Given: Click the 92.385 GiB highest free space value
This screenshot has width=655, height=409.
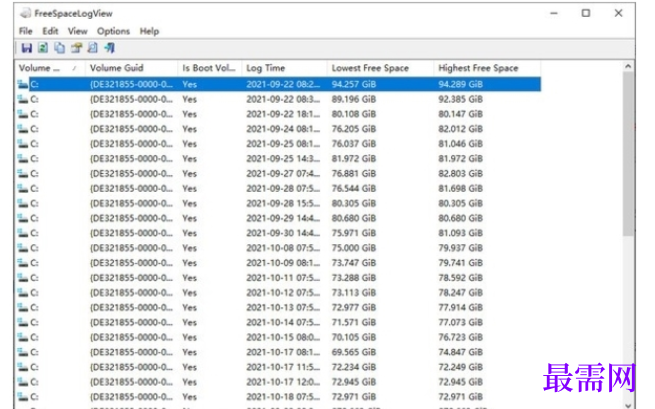Looking at the screenshot, I should coord(460,99).
